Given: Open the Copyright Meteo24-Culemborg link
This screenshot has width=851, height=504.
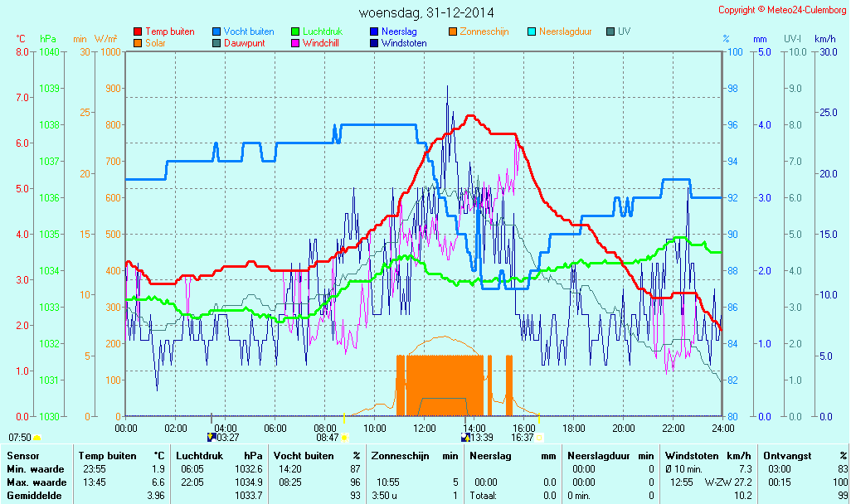Looking at the screenshot, I should coord(781,10).
